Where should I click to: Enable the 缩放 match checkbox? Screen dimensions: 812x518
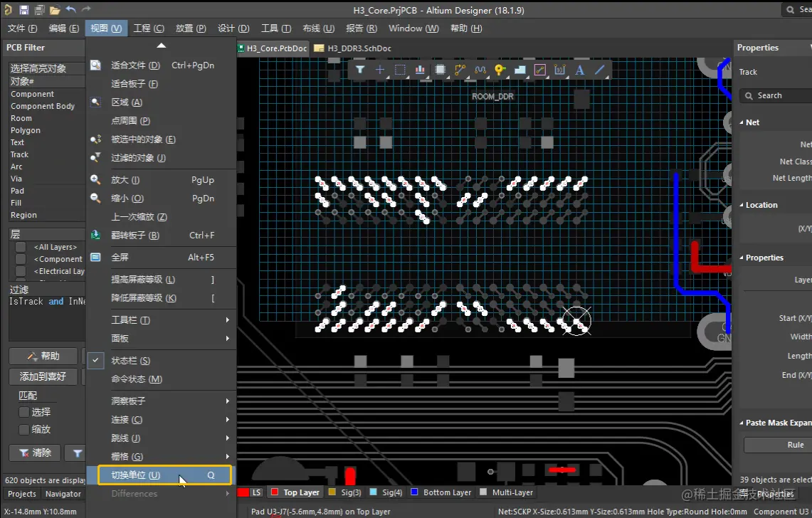point(23,429)
